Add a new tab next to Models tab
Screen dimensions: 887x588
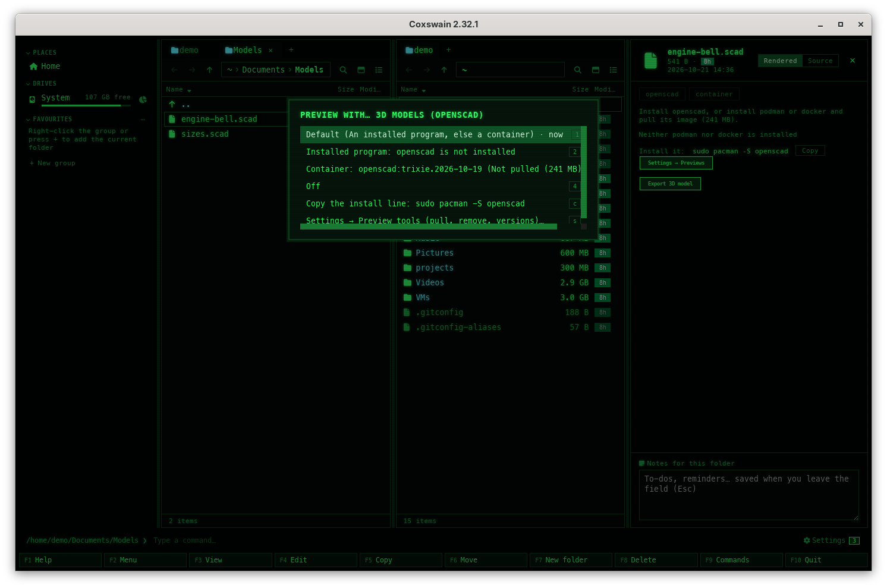tap(291, 51)
